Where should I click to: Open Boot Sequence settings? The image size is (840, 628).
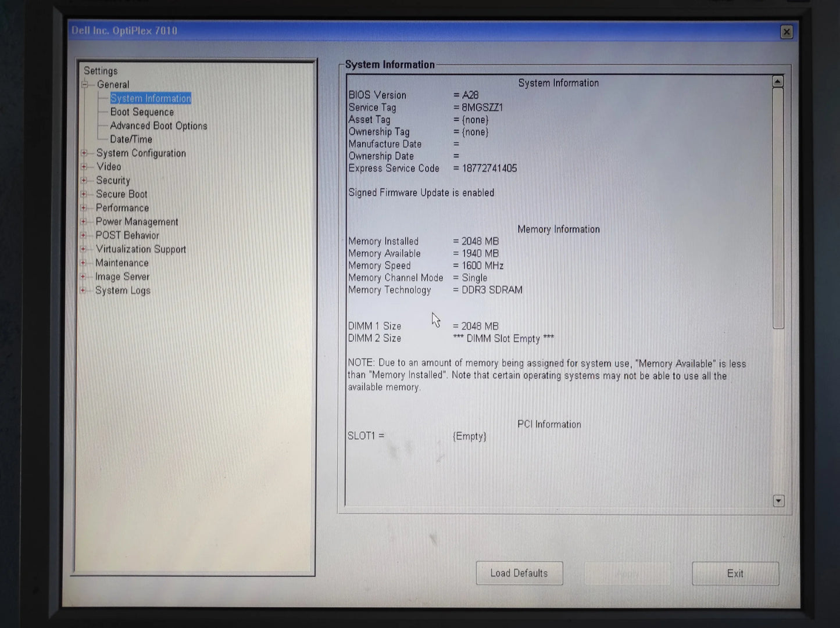click(x=142, y=112)
